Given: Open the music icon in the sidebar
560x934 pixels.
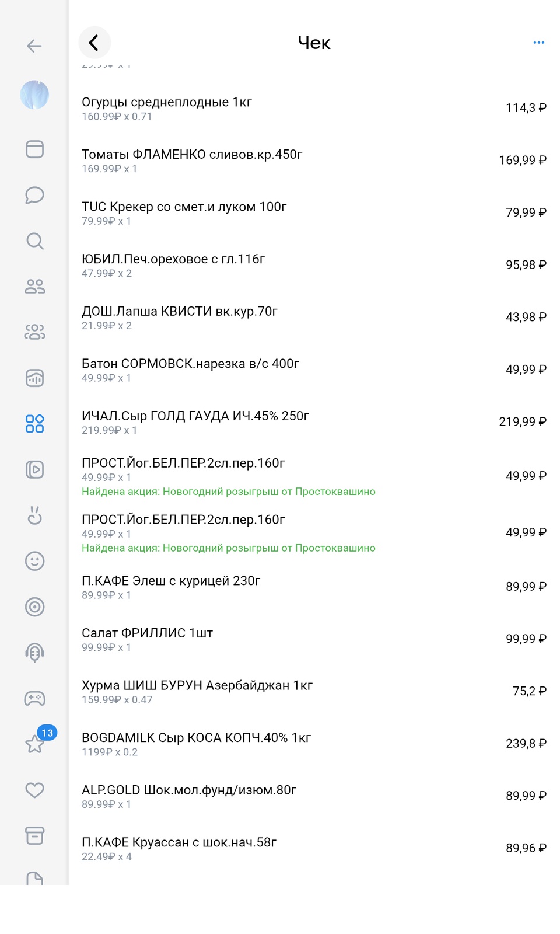Looking at the screenshot, I should (34, 378).
